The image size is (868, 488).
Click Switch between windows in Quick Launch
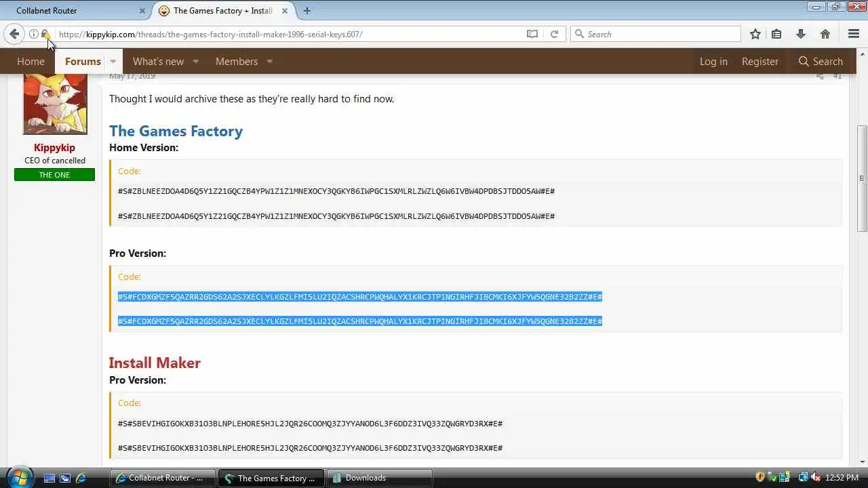(65, 478)
